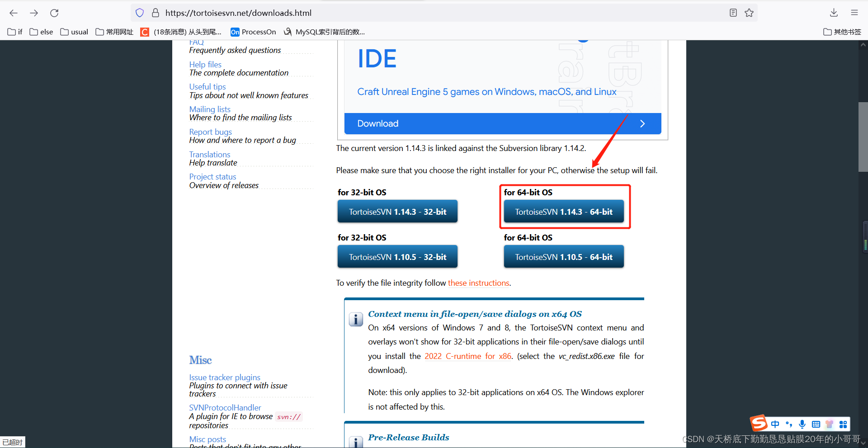The width and height of the screenshot is (868, 448).
Task: Open the Useful tips link
Action: click(x=208, y=87)
